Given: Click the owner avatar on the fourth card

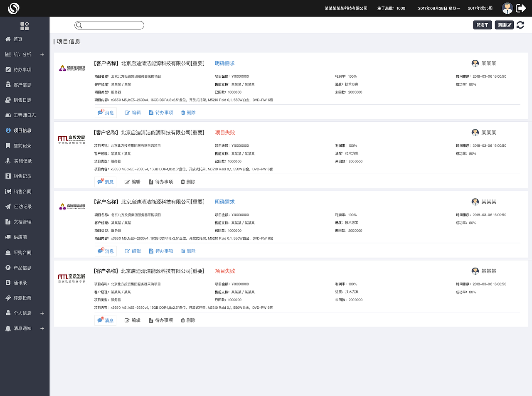Looking at the screenshot, I should [475, 271].
